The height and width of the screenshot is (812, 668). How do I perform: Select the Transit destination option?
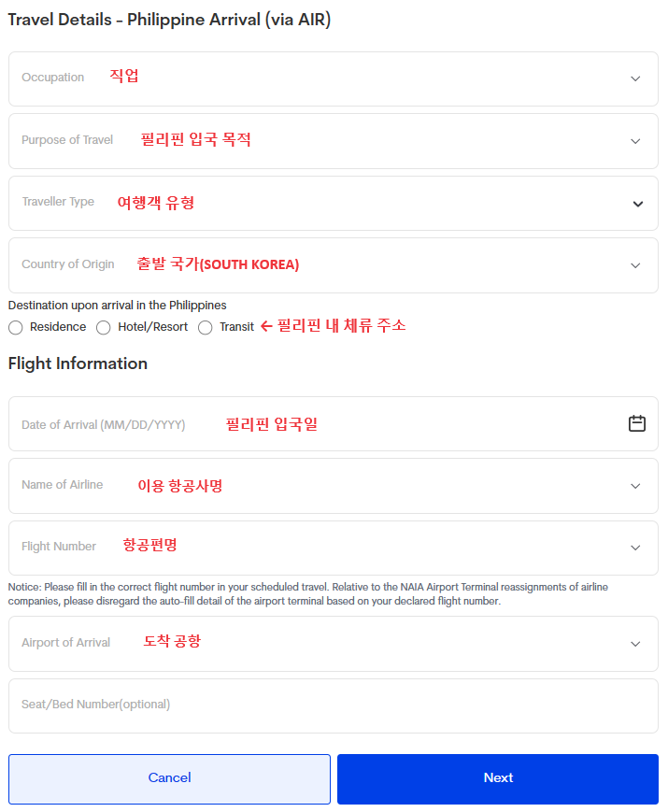[x=205, y=327]
